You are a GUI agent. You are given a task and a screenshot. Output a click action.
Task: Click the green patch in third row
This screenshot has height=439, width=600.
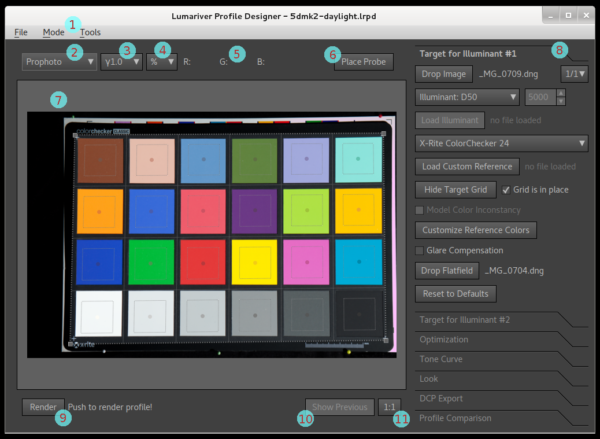pos(151,263)
